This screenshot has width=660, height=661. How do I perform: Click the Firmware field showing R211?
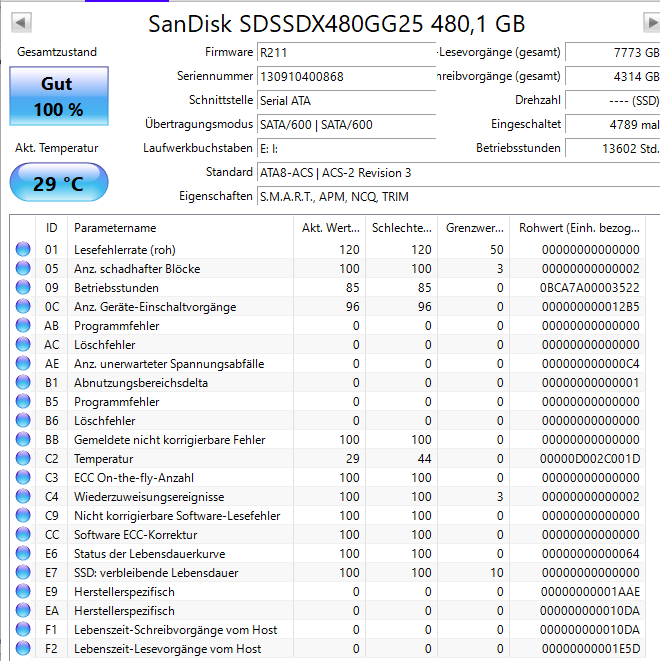click(345, 52)
